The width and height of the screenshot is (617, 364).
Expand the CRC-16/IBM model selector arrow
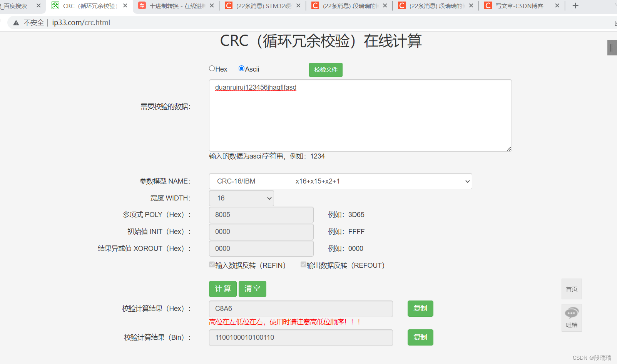[x=467, y=181]
